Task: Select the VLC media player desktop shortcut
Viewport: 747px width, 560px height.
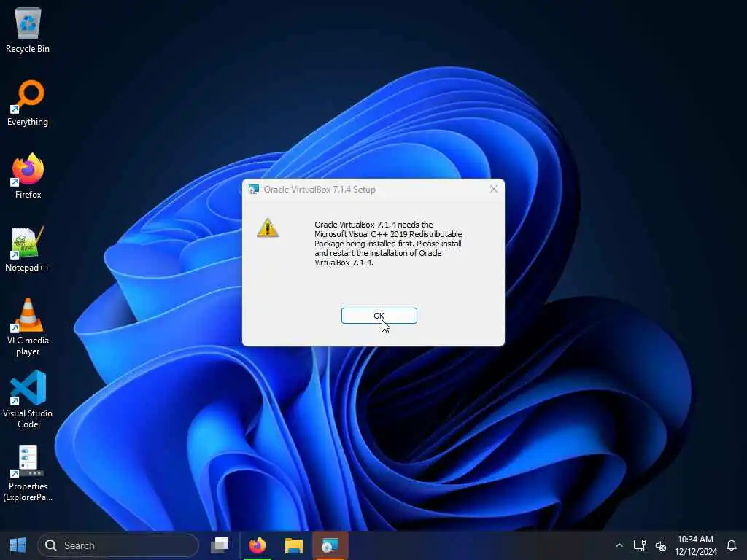Action: (x=28, y=327)
